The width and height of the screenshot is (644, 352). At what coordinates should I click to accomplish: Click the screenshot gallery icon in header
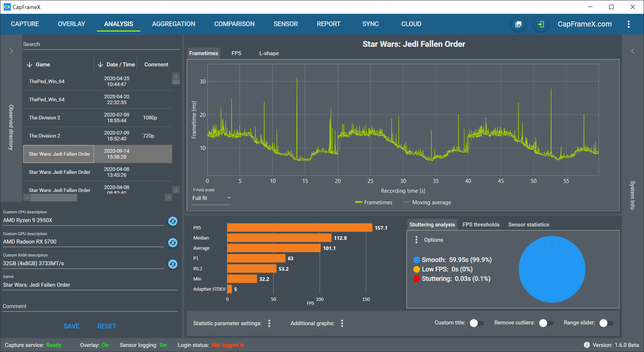(x=518, y=24)
